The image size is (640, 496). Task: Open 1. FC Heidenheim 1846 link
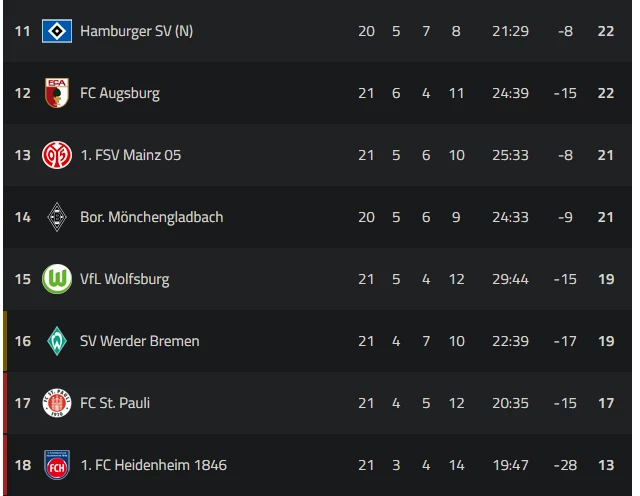(153, 465)
